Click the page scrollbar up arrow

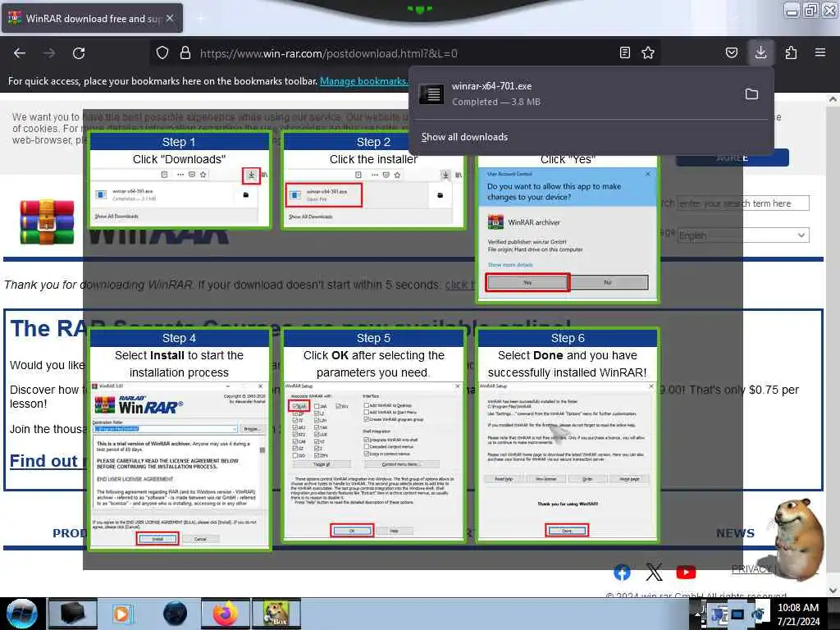click(833, 99)
